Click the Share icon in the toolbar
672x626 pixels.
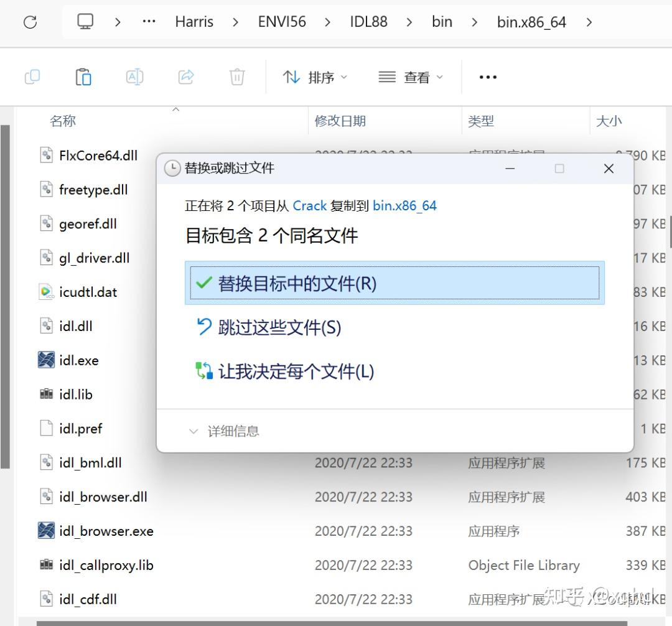pyautogui.click(x=185, y=76)
